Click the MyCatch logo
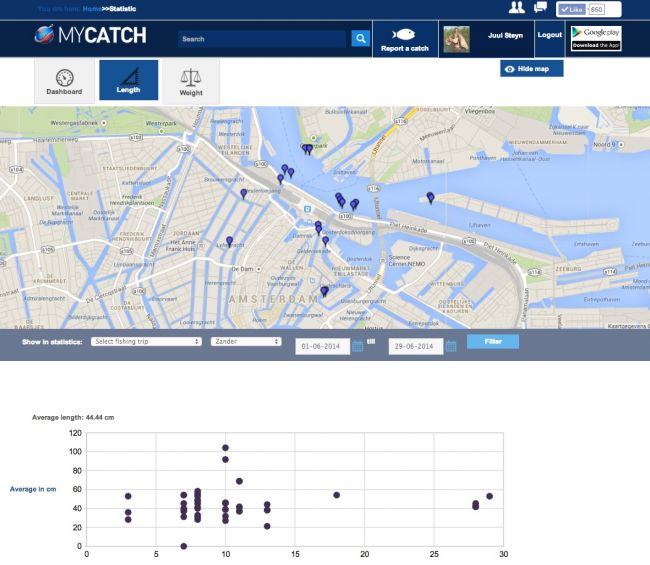The height and width of the screenshot is (565, 650). click(x=90, y=35)
